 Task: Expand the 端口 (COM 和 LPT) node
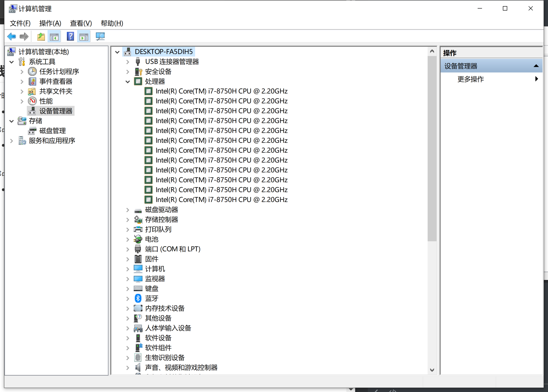point(128,249)
